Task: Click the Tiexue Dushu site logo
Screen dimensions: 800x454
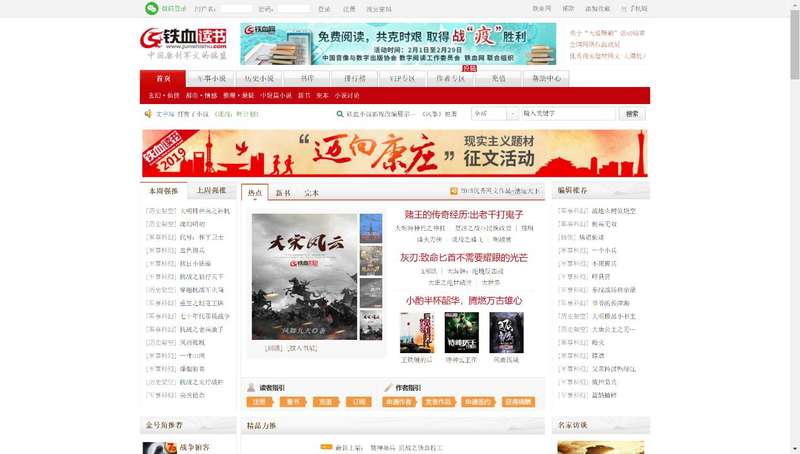Action: [x=183, y=41]
